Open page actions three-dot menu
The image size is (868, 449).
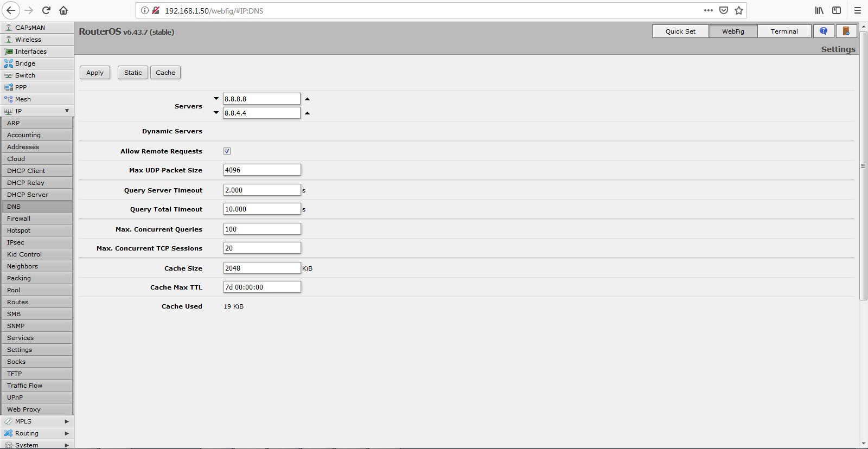pos(709,10)
